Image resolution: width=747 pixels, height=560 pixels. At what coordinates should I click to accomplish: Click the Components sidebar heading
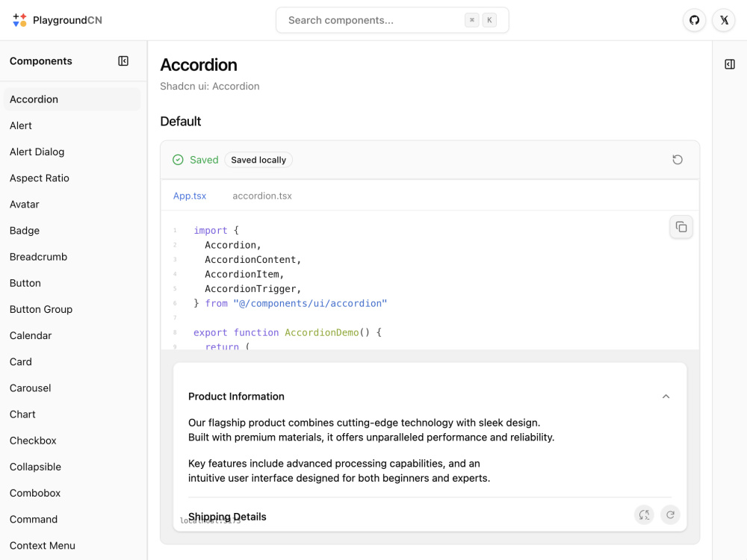pyautogui.click(x=41, y=61)
